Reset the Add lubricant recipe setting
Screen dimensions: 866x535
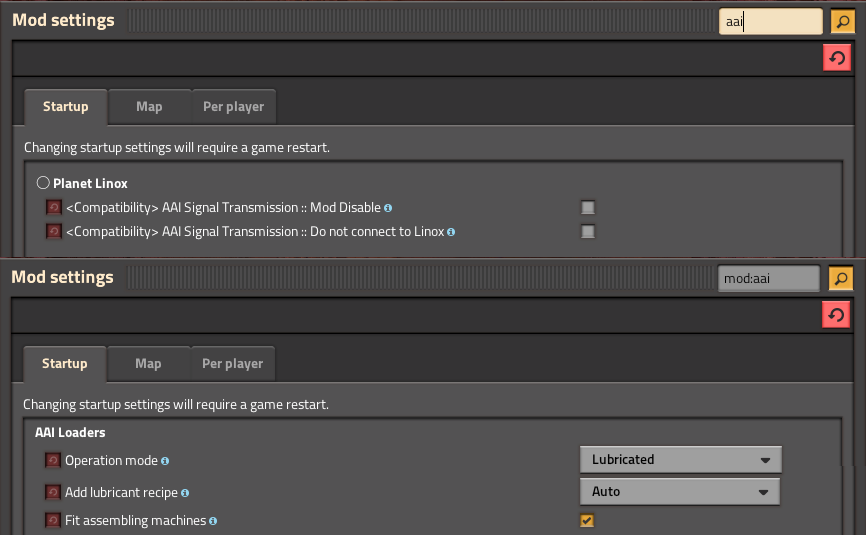(53, 492)
